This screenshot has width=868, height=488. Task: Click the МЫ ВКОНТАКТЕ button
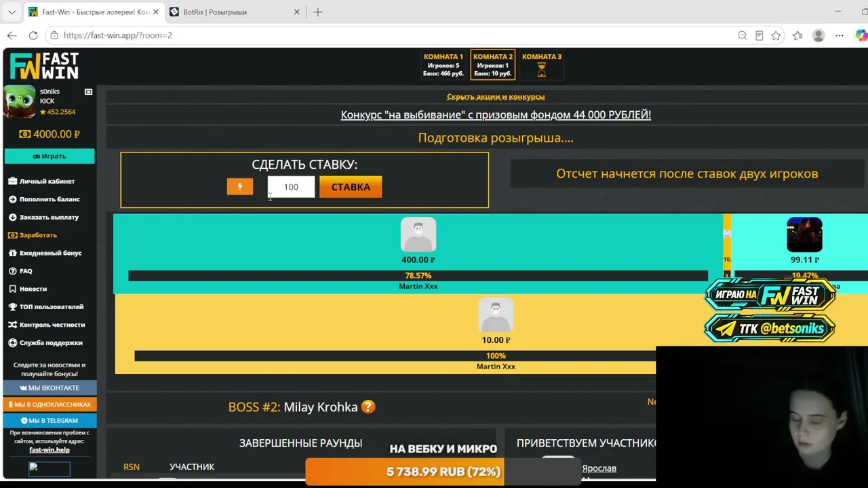click(x=50, y=388)
